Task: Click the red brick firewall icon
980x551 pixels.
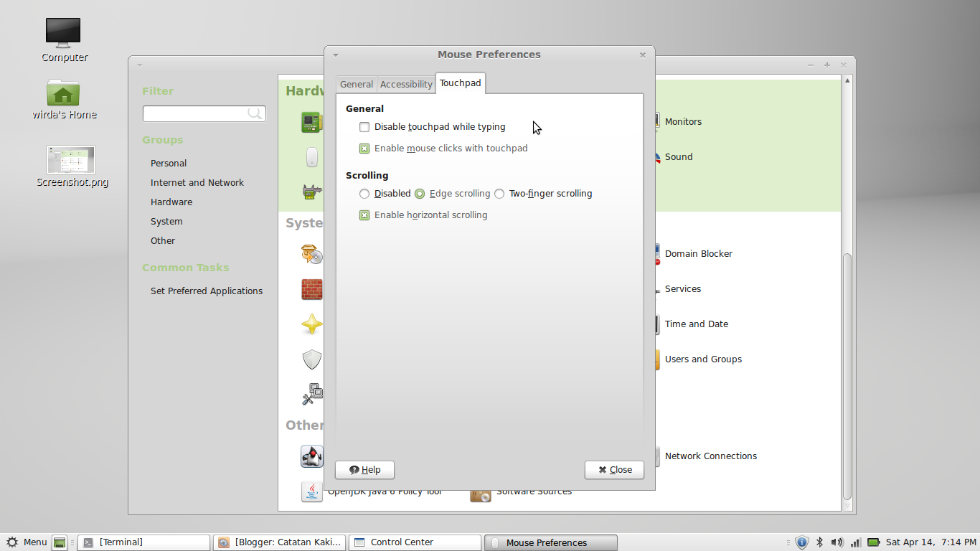Action: click(x=311, y=289)
